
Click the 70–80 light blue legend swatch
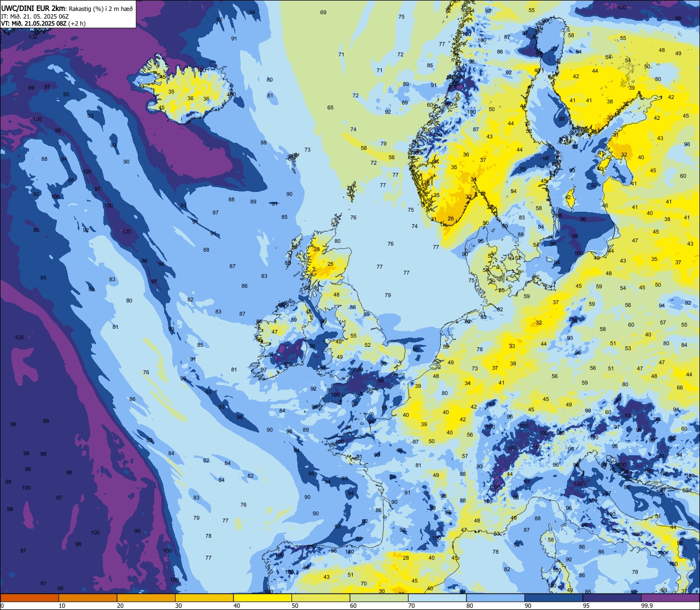(437, 597)
